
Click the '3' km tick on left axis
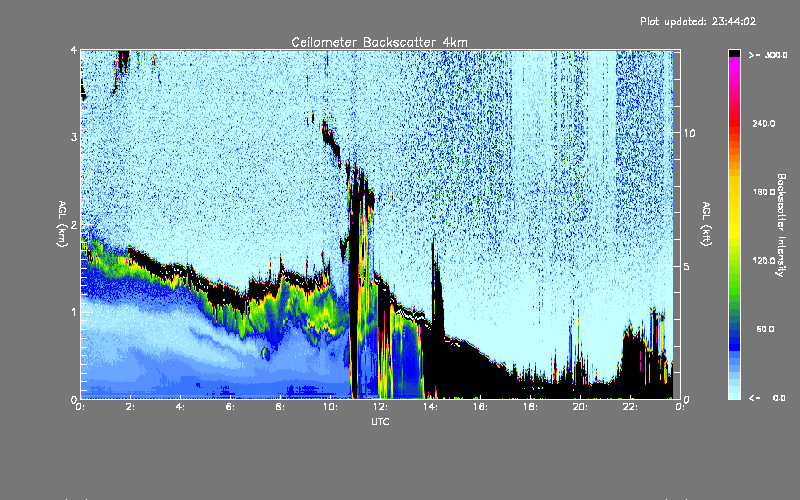coord(74,137)
